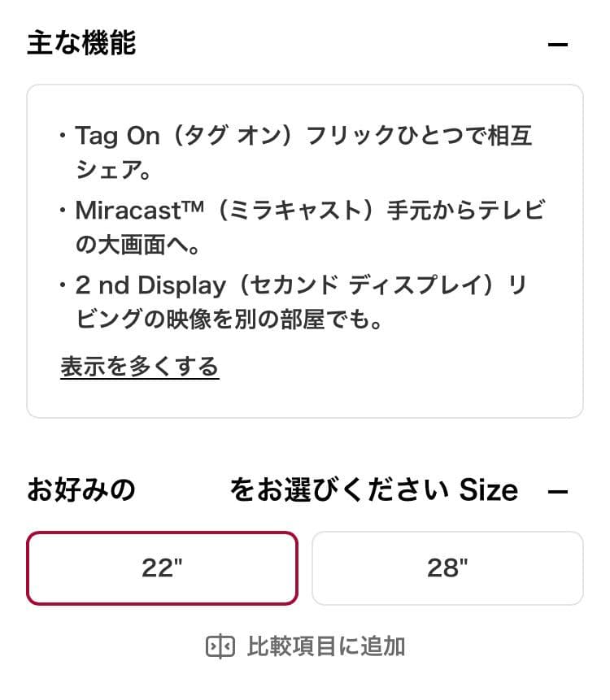
Task: Tap the collapse icon in the Size header row
Action: (560, 490)
